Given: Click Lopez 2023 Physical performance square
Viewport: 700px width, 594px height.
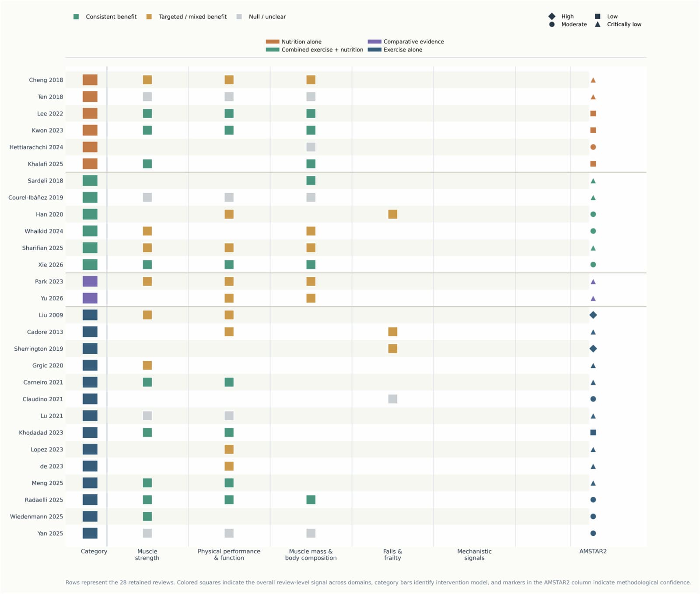Looking at the screenshot, I should (x=229, y=449).
